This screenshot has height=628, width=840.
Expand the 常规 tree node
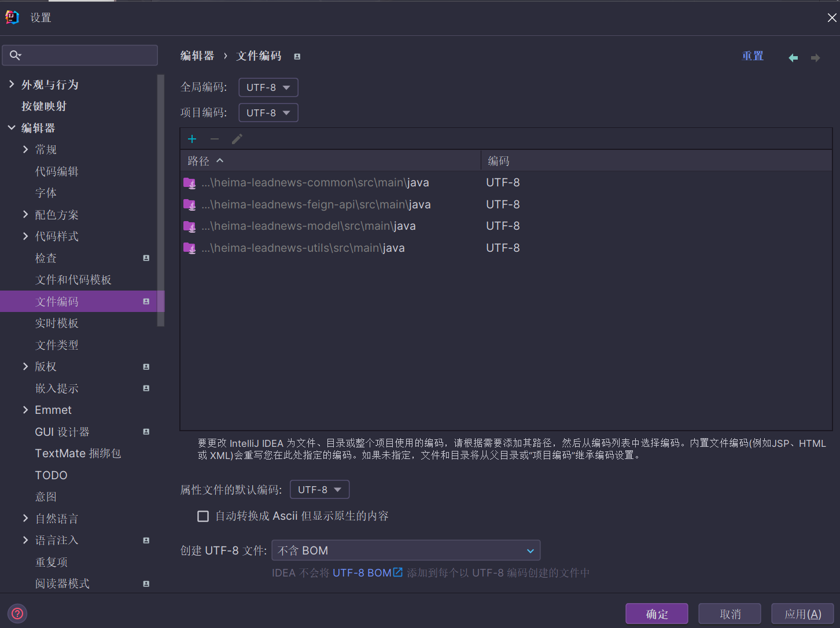[25, 149]
